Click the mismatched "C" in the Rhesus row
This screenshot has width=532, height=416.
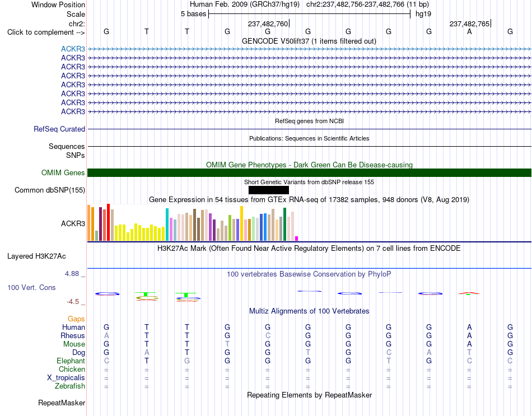click(268, 335)
